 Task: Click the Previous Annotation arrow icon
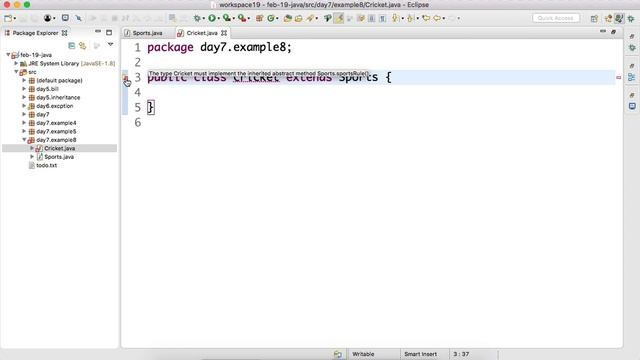click(410, 18)
